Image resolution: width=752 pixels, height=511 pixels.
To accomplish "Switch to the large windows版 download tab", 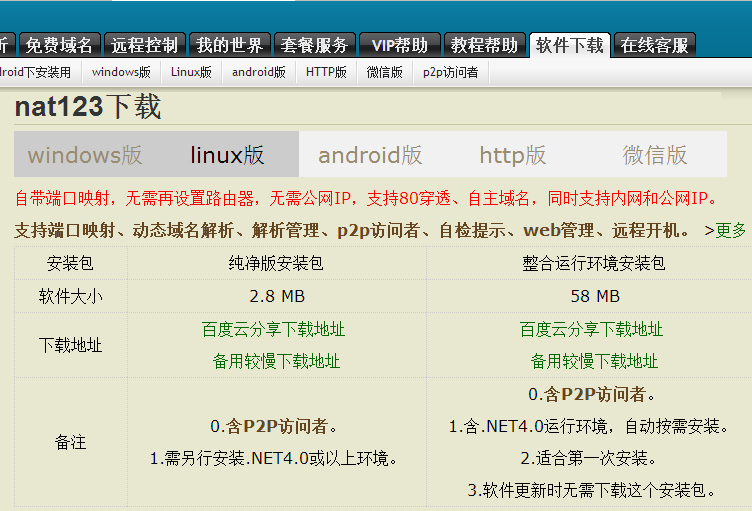I will pos(85,154).
